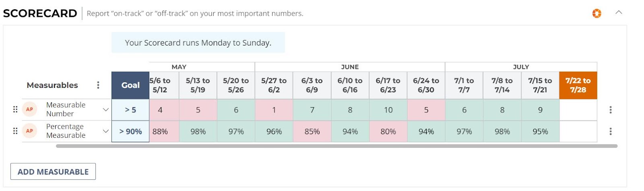Open three-dot menu at end of Measurable Number row
Viewport: 644px width, 191px height.
coord(611,110)
